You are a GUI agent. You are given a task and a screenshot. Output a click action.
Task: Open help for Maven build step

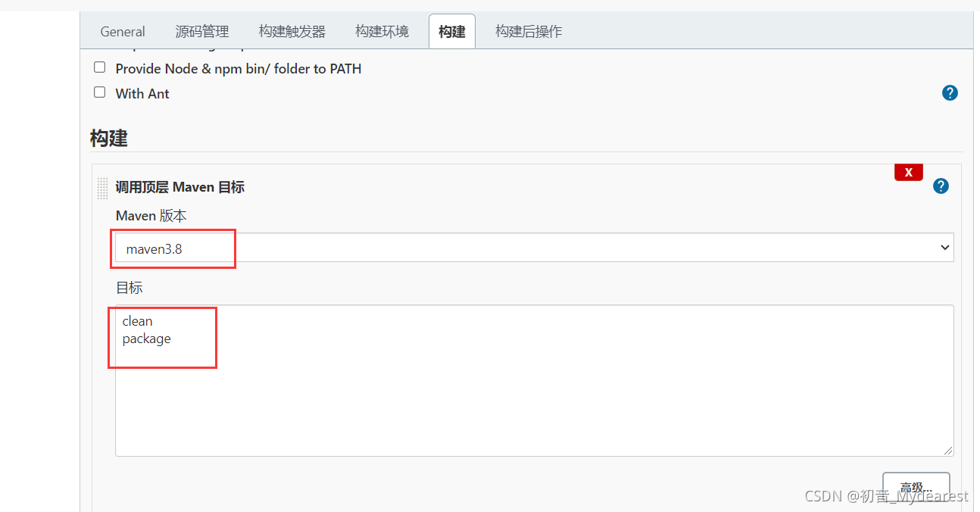[941, 186]
